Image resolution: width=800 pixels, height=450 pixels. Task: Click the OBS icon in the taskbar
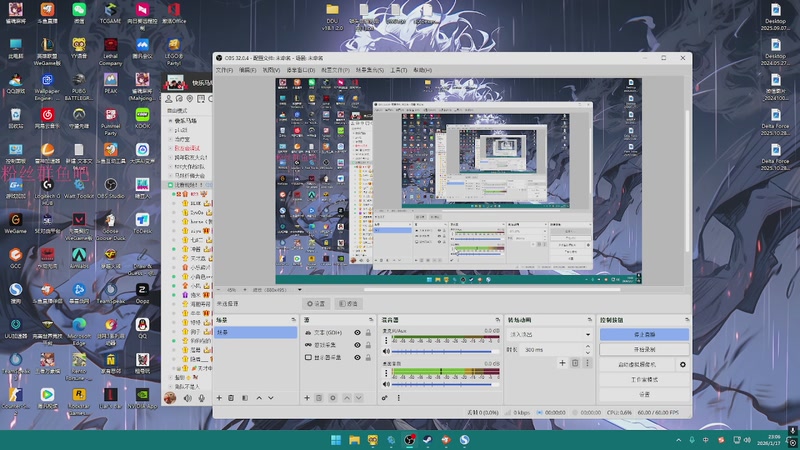pyautogui.click(x=409, y=440)
